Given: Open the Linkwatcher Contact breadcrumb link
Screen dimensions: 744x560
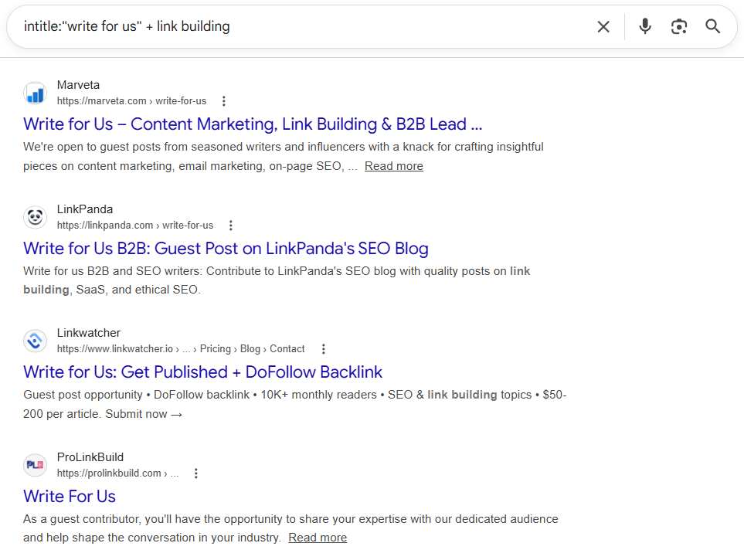Looking at the screenshot, I should (287, 348).
